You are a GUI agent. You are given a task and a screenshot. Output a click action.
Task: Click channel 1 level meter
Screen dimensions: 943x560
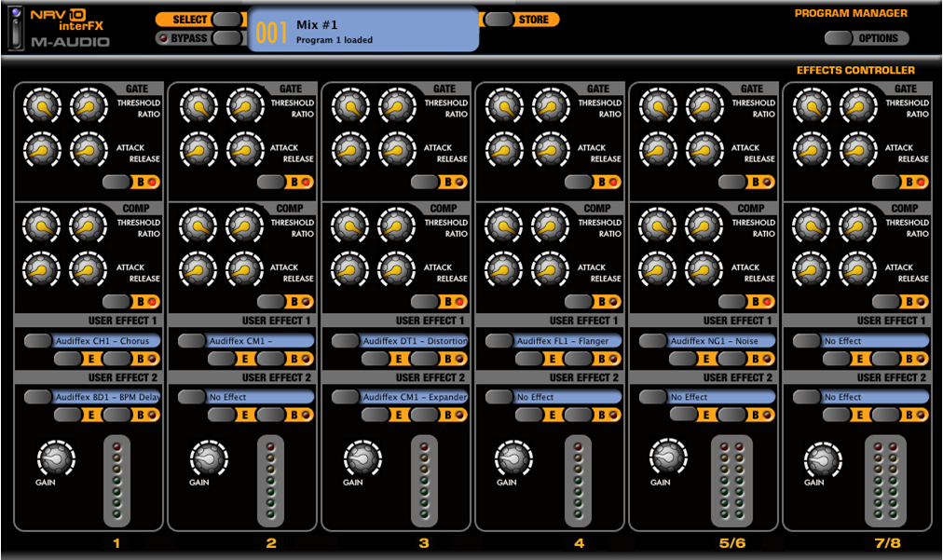tap(116, 481)
